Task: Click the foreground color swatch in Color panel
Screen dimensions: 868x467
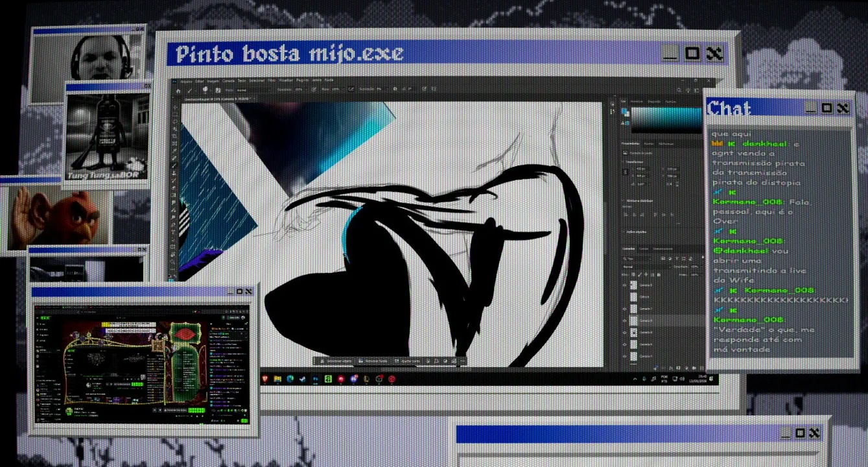Action: click(x=624, y=111)
